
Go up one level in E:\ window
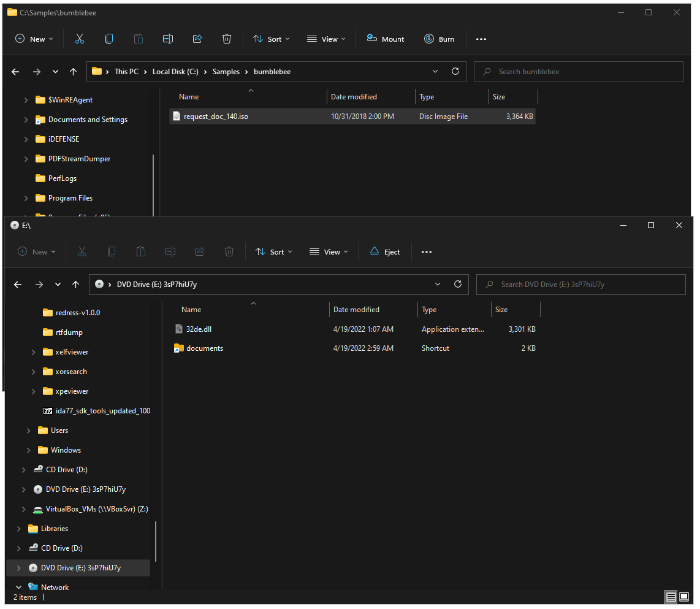pos(76,284)
